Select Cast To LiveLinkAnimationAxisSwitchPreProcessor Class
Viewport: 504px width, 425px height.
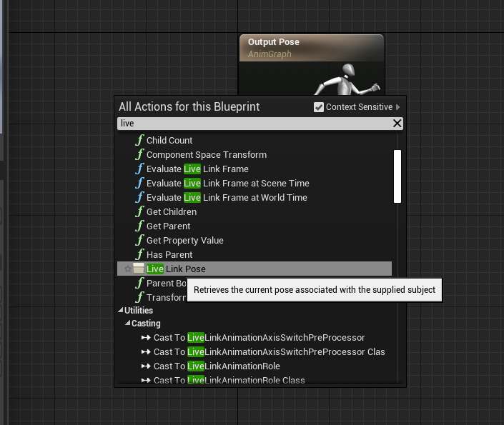click(x=269, y=352)
